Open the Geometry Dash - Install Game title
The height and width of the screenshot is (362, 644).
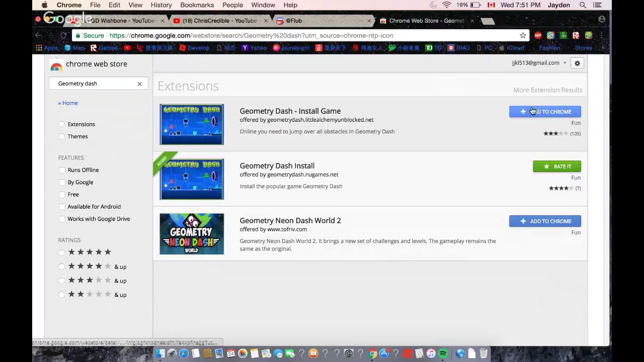click(x=290, y=111)
